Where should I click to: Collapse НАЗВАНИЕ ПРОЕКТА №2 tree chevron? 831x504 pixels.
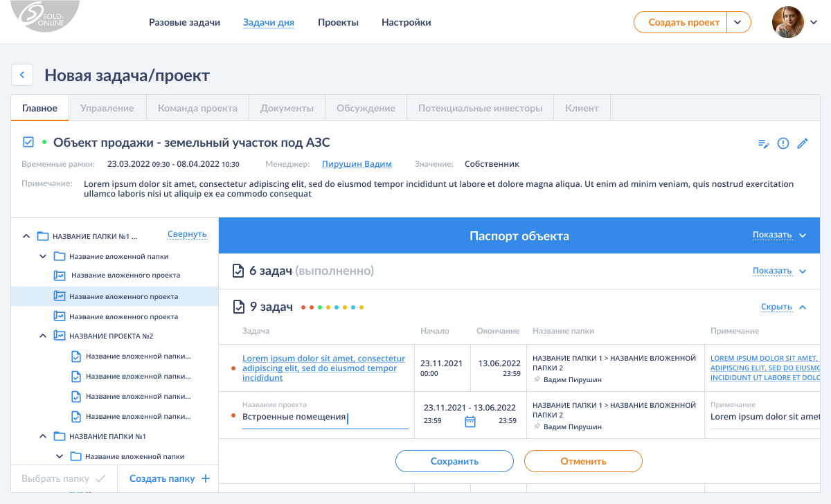pos(43,336)
